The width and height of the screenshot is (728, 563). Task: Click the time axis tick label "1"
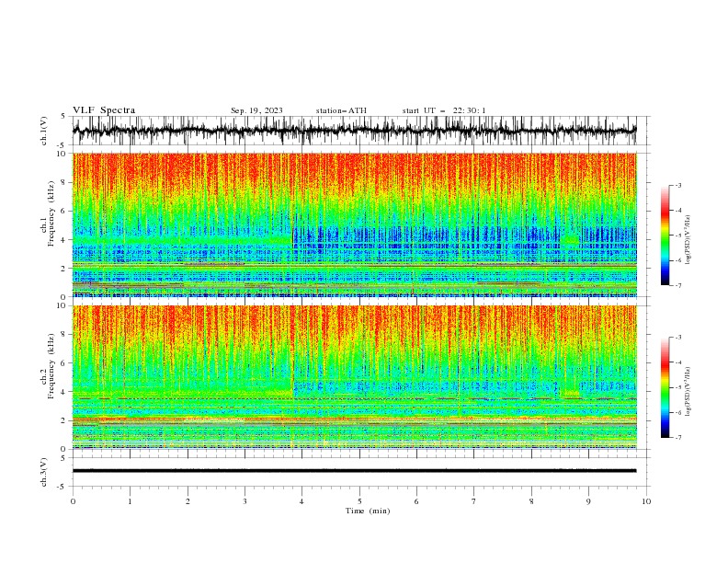click(x=130, y=501)
